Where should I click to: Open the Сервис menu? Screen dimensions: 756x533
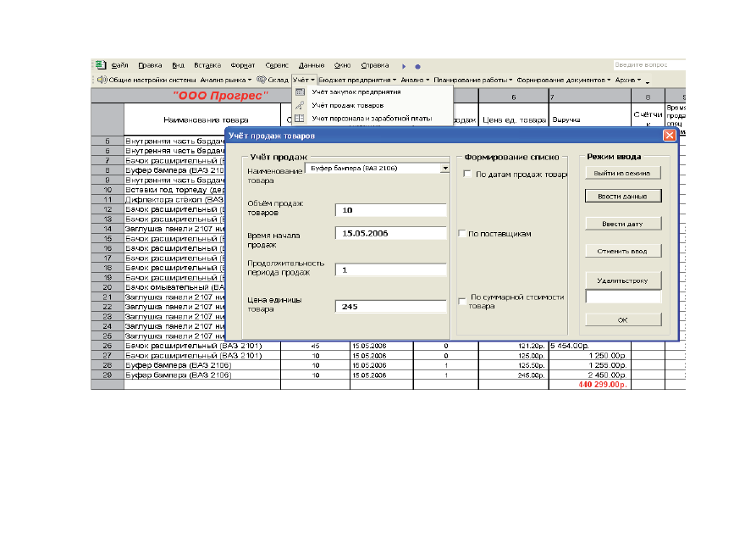point(277,65)
